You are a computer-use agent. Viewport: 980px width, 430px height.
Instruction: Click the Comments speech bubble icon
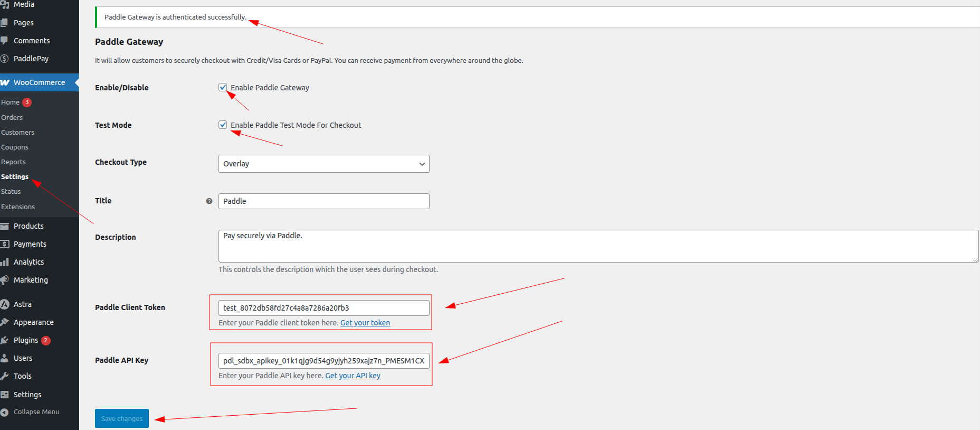pyautogui.click(x=4, y=41)
